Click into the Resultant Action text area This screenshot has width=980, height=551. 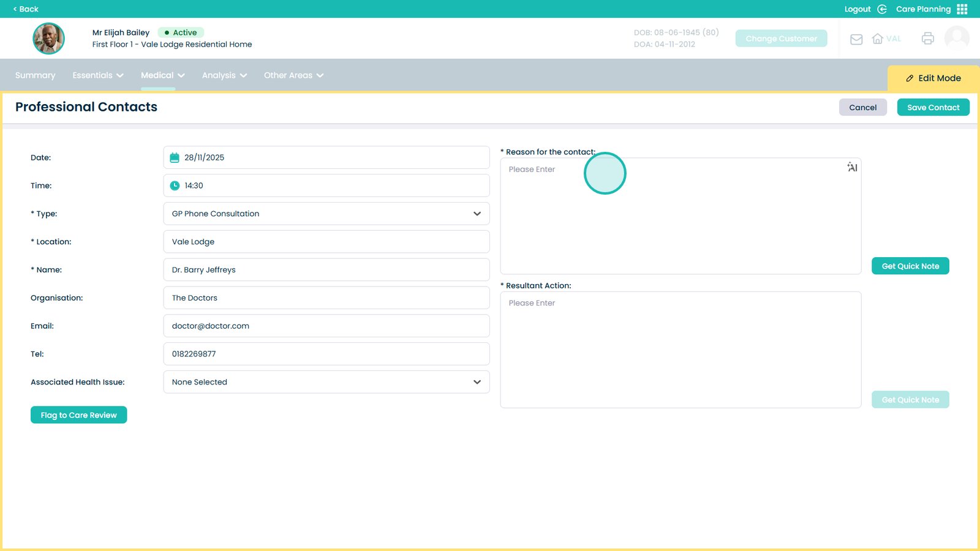pyautogui.click(x=680, y=349)
